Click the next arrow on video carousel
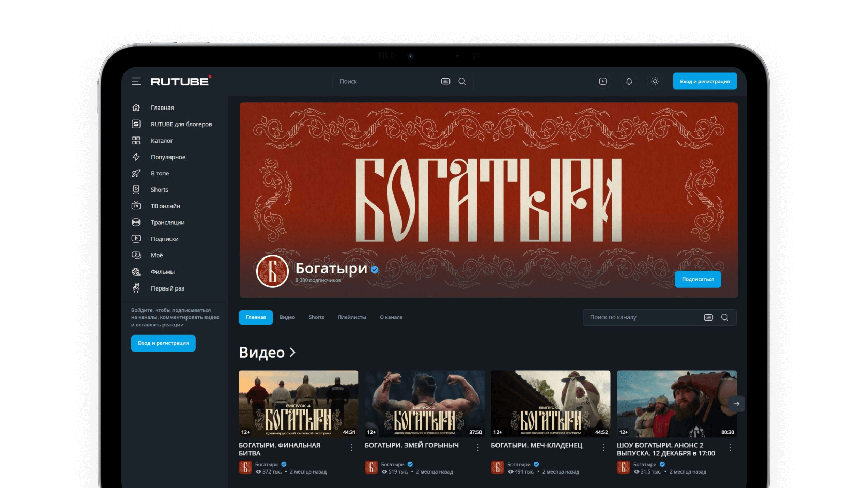 click(x=736, y=404)
